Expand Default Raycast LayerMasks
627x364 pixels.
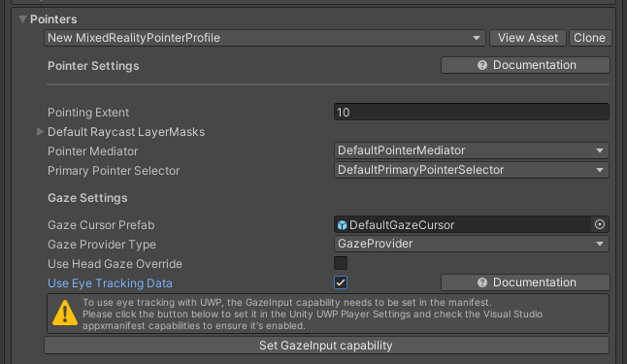click(40, 132)
